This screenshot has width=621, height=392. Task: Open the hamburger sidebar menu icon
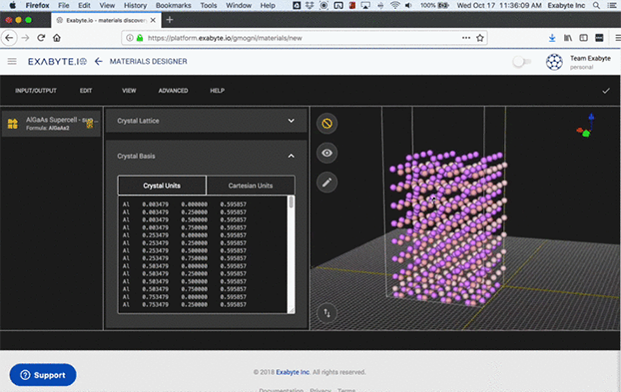coord(12,61)
